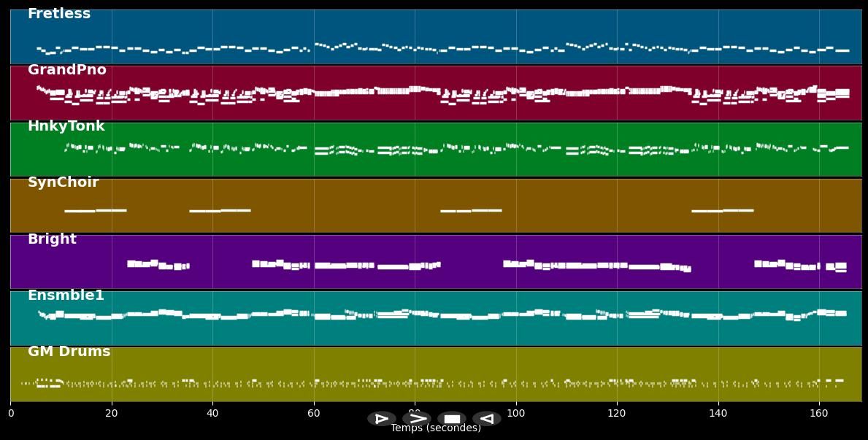Screen dimensions: 868x440
Task: Click the first SynChoir note segment
Action: 80,211
